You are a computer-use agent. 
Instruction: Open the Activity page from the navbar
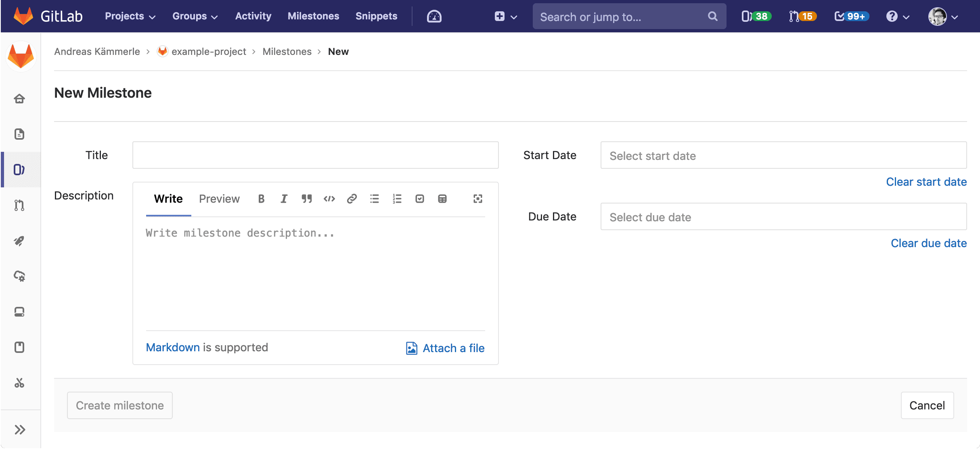pos(253,16)
